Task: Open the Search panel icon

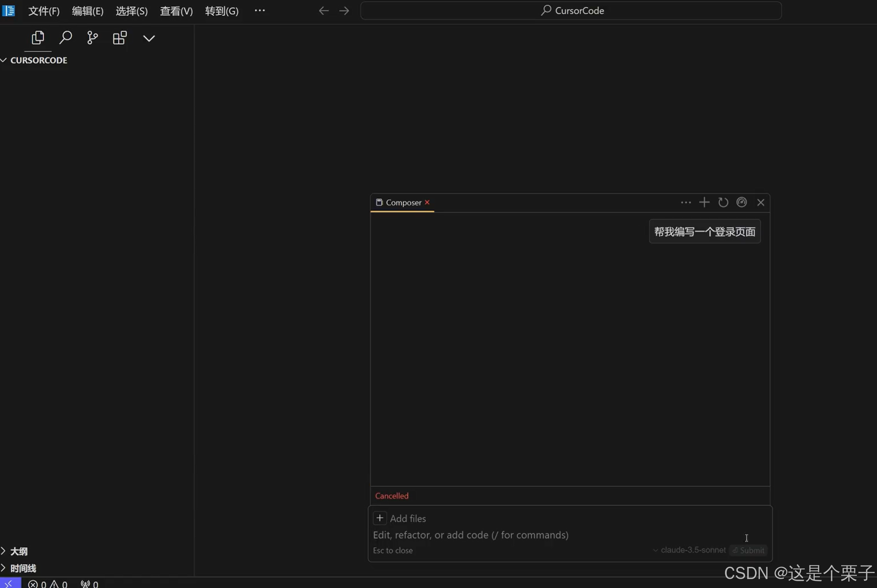Action: 65,38
